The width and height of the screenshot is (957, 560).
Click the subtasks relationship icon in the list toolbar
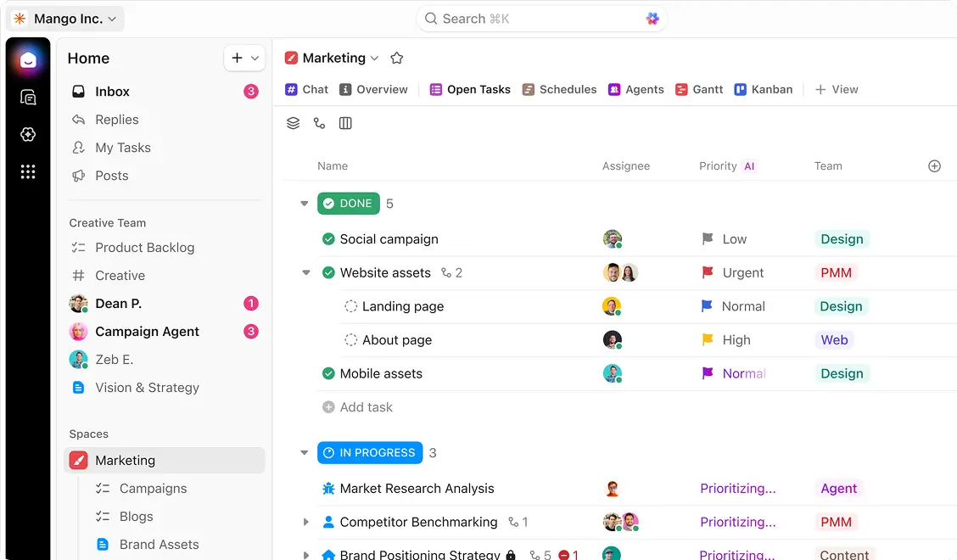(319, 123)
